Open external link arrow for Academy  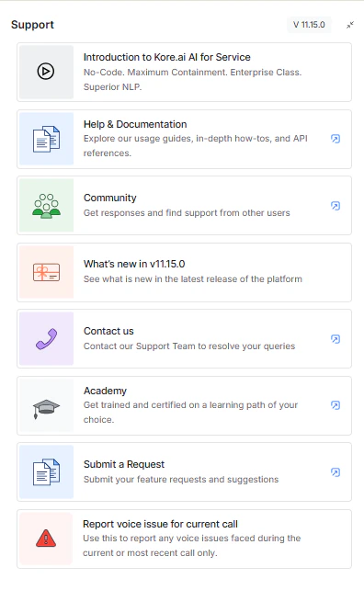pyautogui.click(x=336, y=405)
